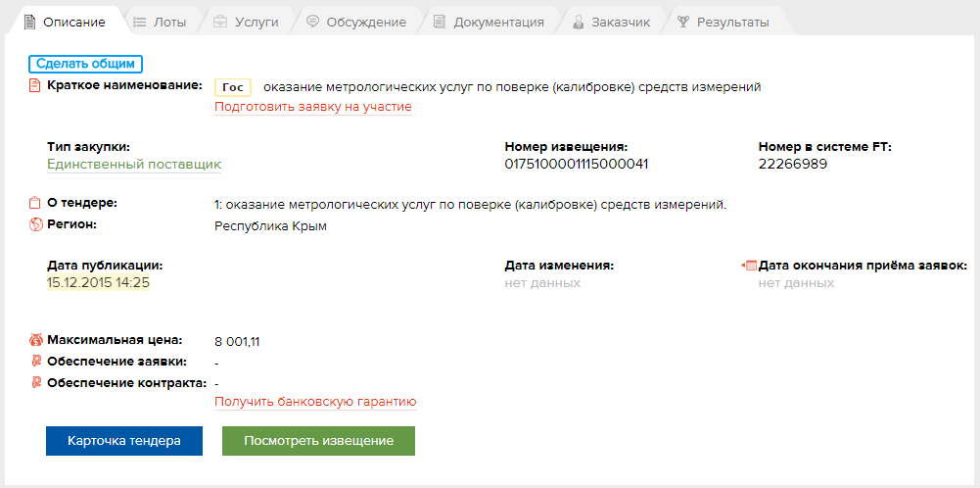The height and width of the screenshot is (488, 980).
Task: Click the speech bubble icon on the Обсуждение tab
Action: click(312, 22)
